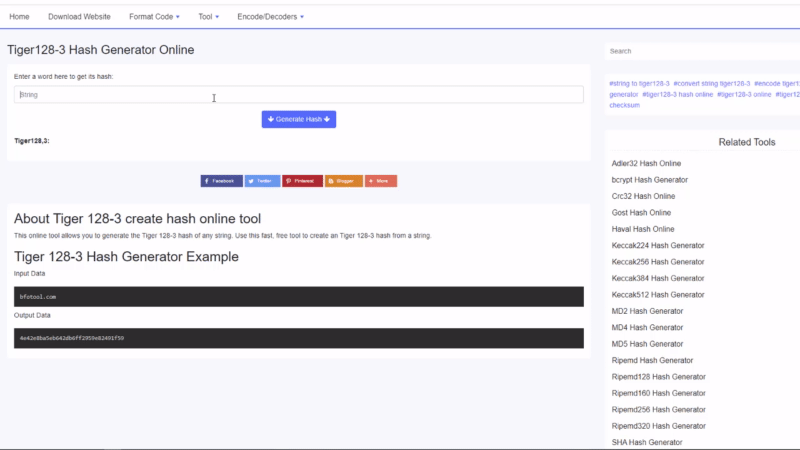The height and width of the screenshot is (450, 800).
Task: Open the Ripemd160 Hash Generator link
Action: click(x=658, y=393)
